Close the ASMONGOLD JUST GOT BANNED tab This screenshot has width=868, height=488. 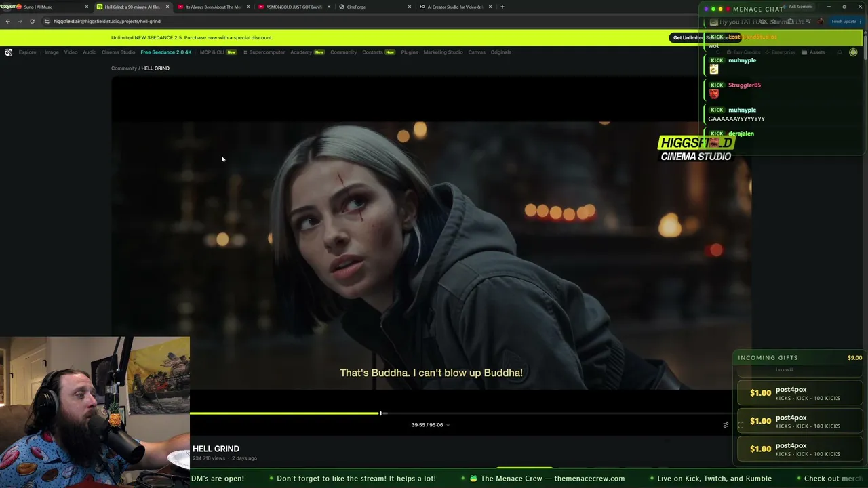329,7
